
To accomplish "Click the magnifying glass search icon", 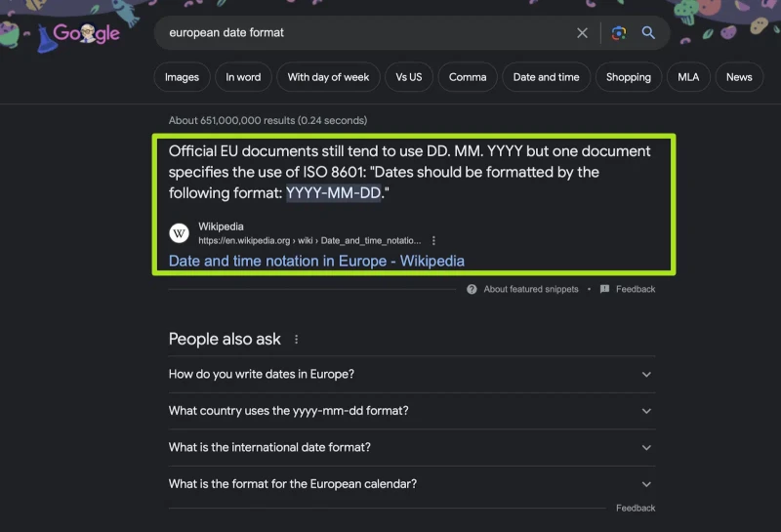I will point(648,33).
